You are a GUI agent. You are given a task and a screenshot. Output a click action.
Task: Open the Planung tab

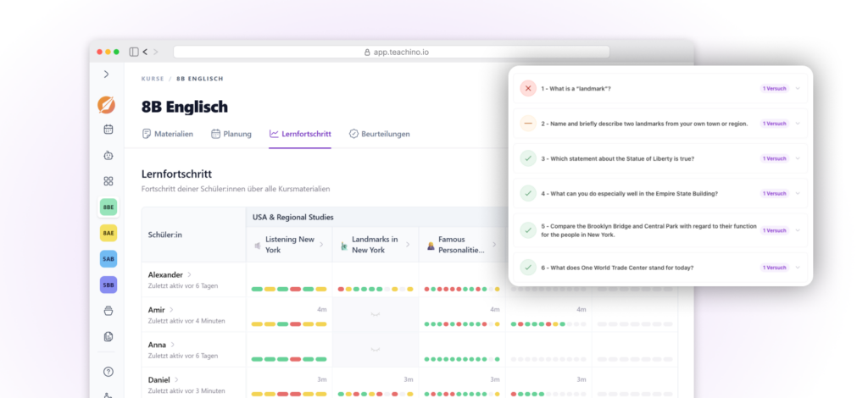coord(231,134)
